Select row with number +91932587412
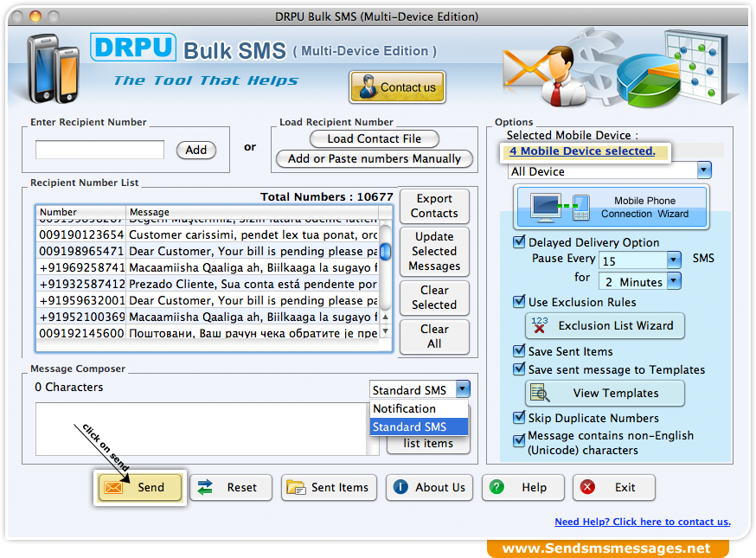Viewport: 756px width, 558px height. (x=208, y=284)
